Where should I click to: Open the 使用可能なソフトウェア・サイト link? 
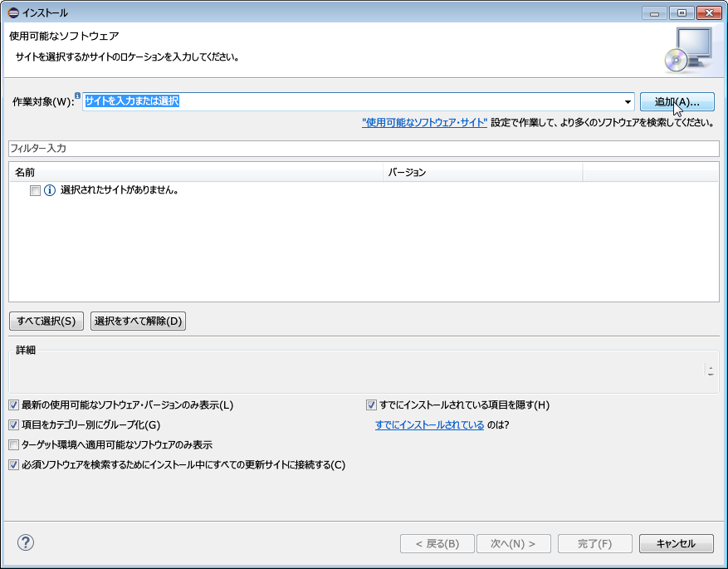click(424, 123)
